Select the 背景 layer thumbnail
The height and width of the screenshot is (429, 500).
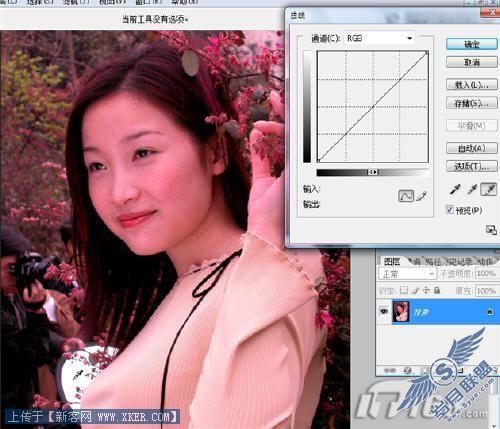coord(401,311)
